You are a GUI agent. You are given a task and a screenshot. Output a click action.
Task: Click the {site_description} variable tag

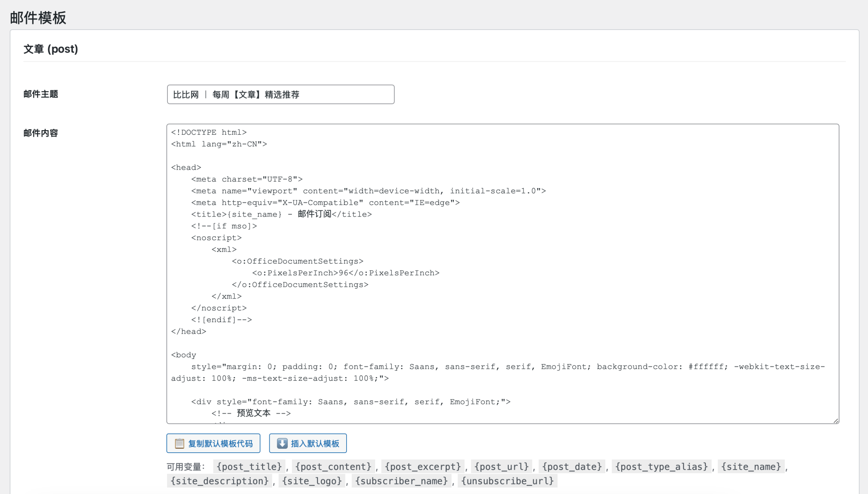[x=219, y=481]
